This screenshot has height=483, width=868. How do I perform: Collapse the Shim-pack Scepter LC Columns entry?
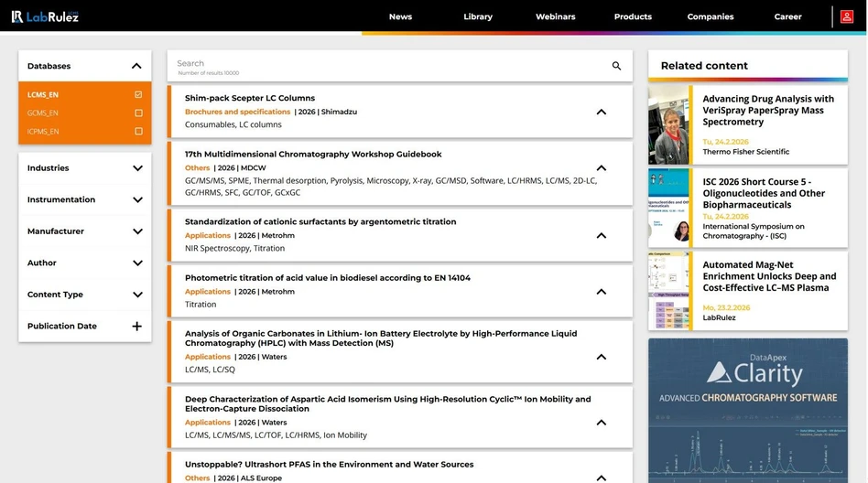[x=602, y=112]
